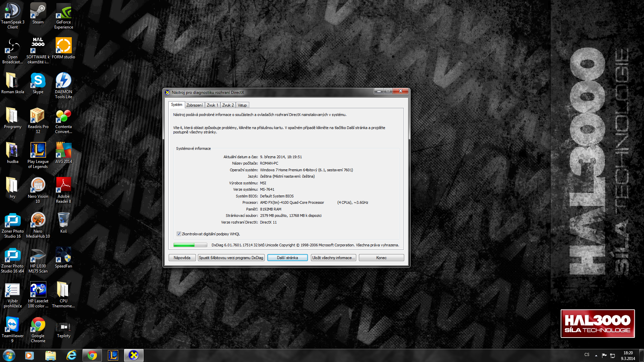The image size is (644, 362).
Task: Select Open Broadcaster desktop icon
Action: coord(13,51)
